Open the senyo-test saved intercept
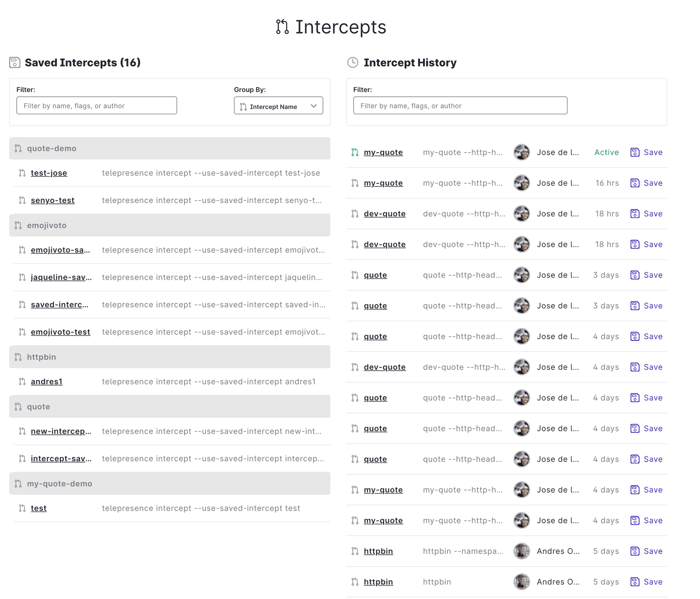The height and width of the screenshot is (599, 700). pos(52,200)
